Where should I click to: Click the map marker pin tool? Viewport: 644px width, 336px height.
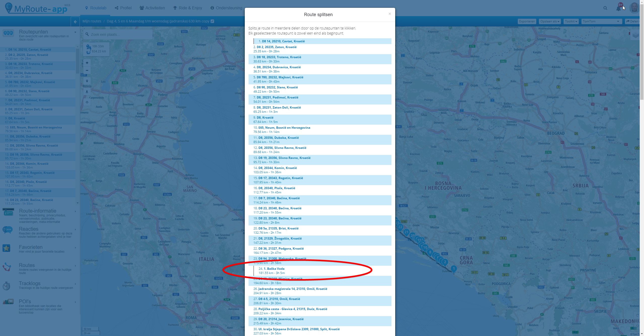point(87,81)
